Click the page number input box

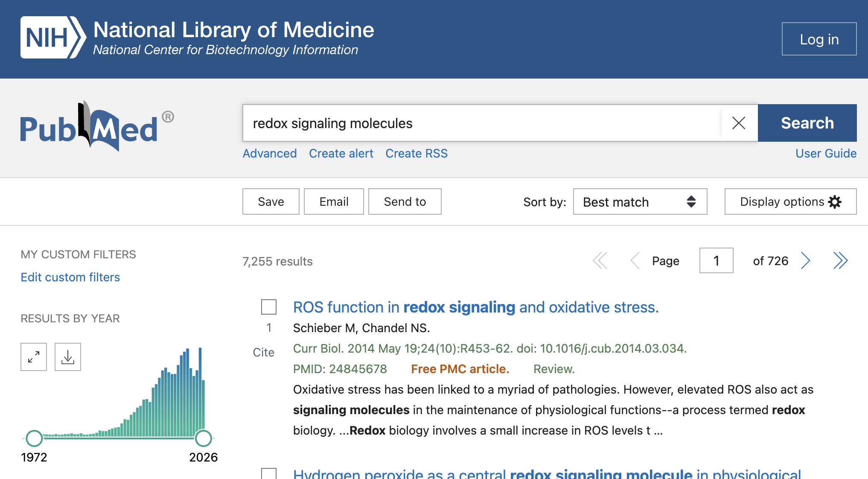pos(716,260)
